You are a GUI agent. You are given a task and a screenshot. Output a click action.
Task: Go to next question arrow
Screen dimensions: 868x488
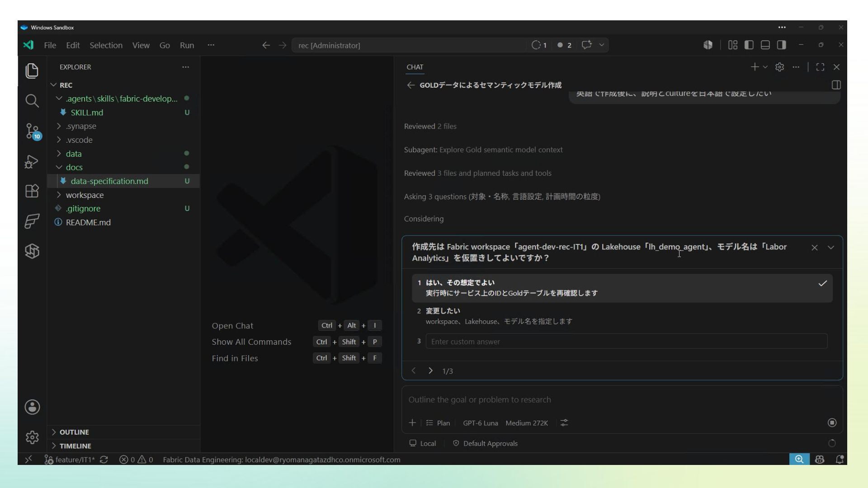tap(430, 371)
